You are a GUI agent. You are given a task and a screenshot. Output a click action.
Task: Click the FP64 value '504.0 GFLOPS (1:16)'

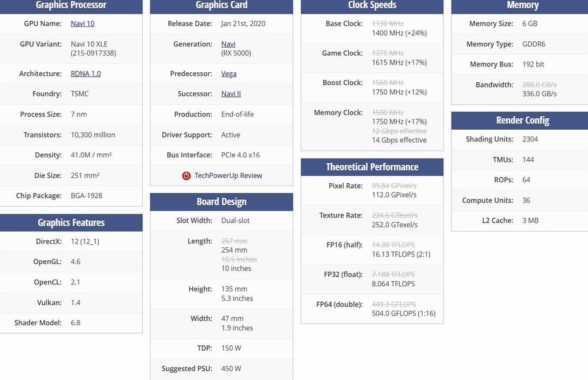[403, 314]
